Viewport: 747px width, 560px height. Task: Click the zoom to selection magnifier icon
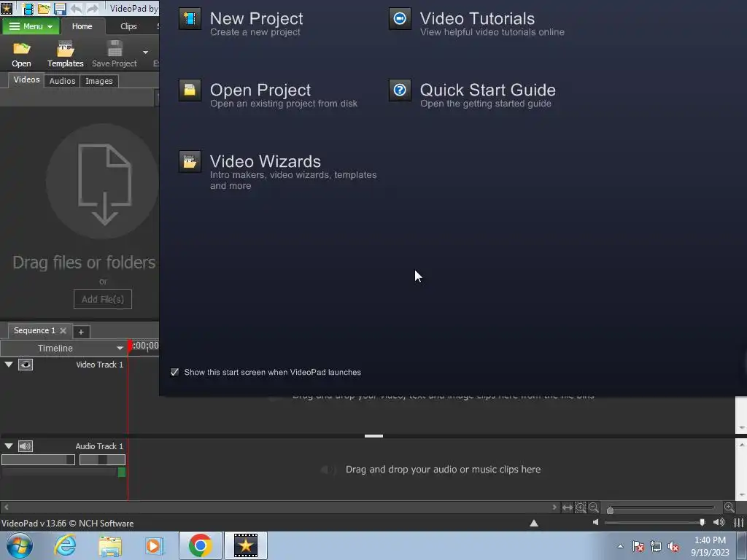pos(580,507)
